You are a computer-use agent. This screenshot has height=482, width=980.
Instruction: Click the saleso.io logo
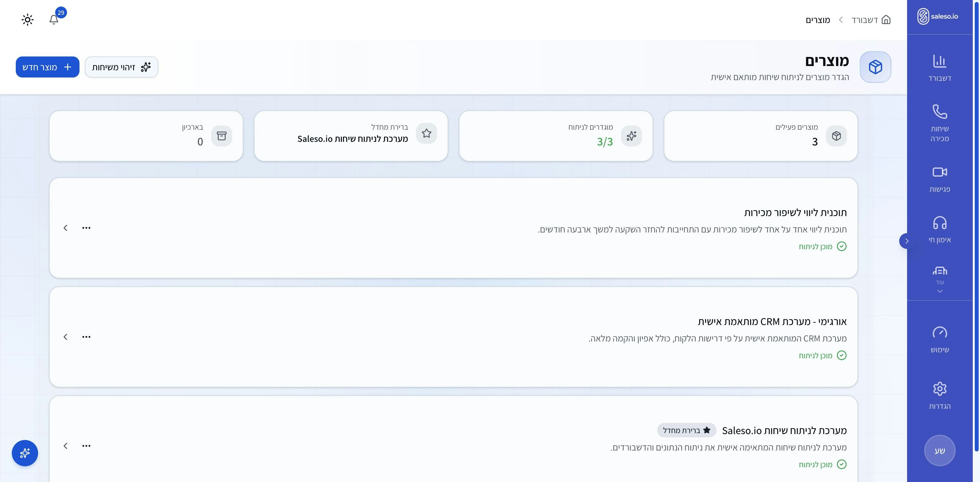pos(937,17)
